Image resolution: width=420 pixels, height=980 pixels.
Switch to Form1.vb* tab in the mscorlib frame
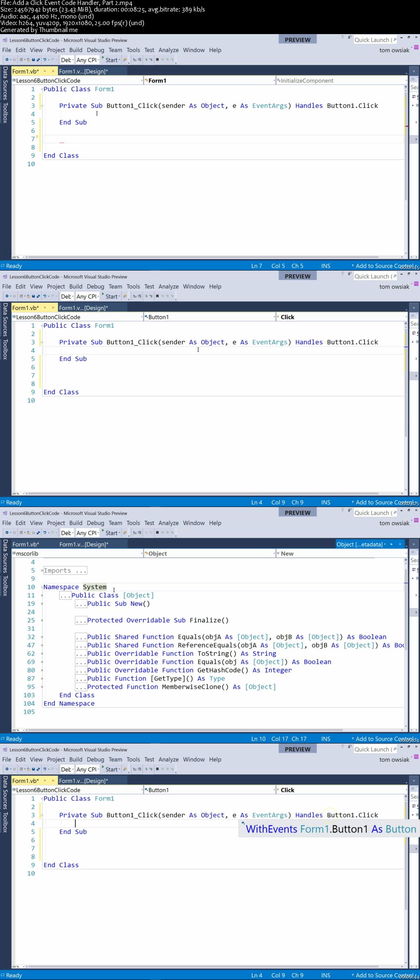point(25,544)
